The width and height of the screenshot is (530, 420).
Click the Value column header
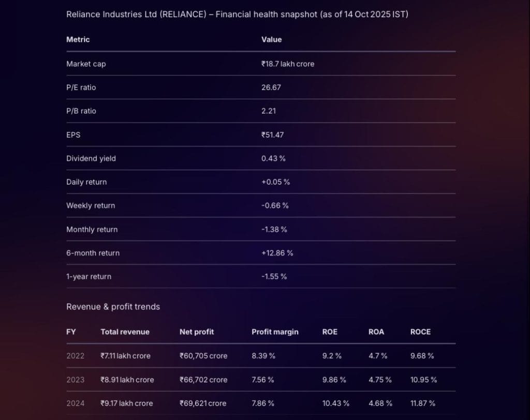(271, 40)
